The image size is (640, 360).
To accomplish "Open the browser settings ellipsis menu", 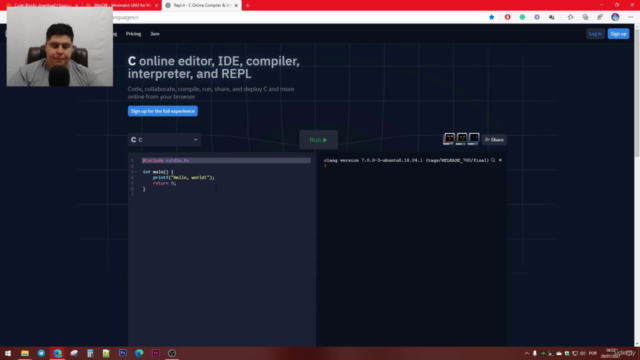I will pos(631,17).
